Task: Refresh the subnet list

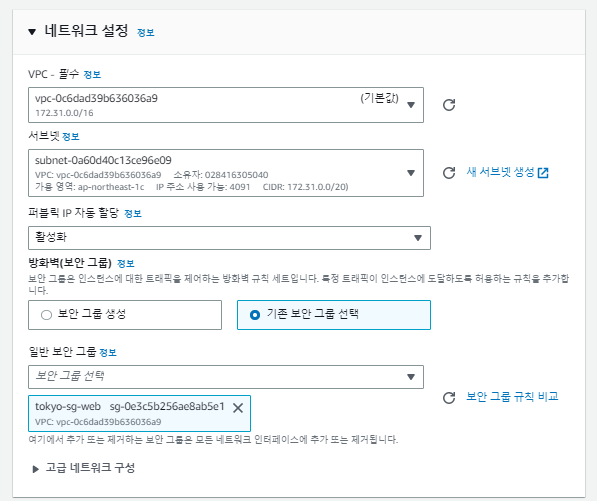Action: (449, 173)
